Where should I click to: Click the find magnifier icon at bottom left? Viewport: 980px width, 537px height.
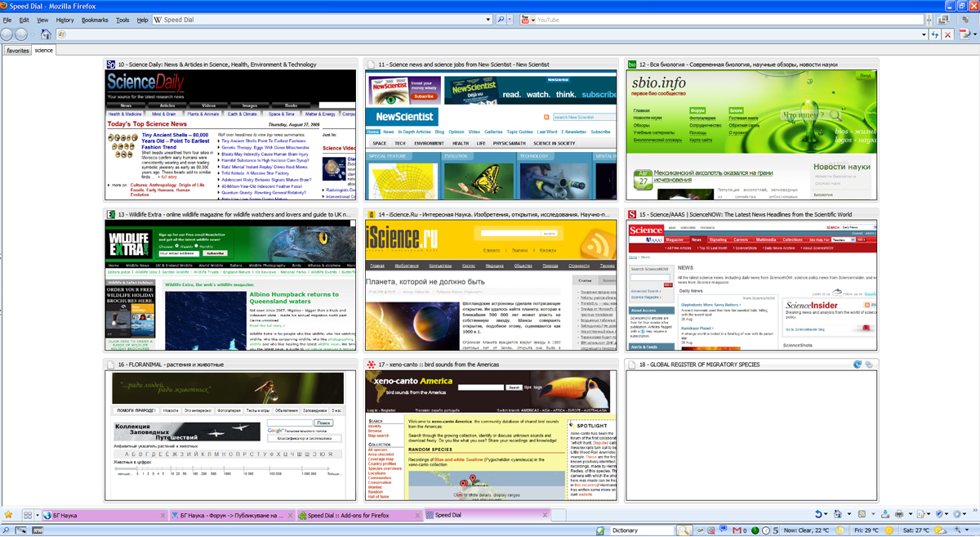[x=6, y=530]
